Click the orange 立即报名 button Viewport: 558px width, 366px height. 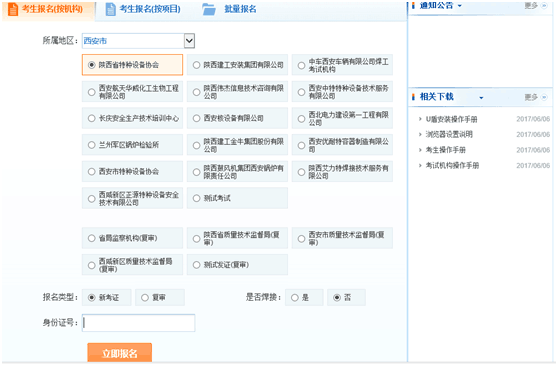click(120, 353)
